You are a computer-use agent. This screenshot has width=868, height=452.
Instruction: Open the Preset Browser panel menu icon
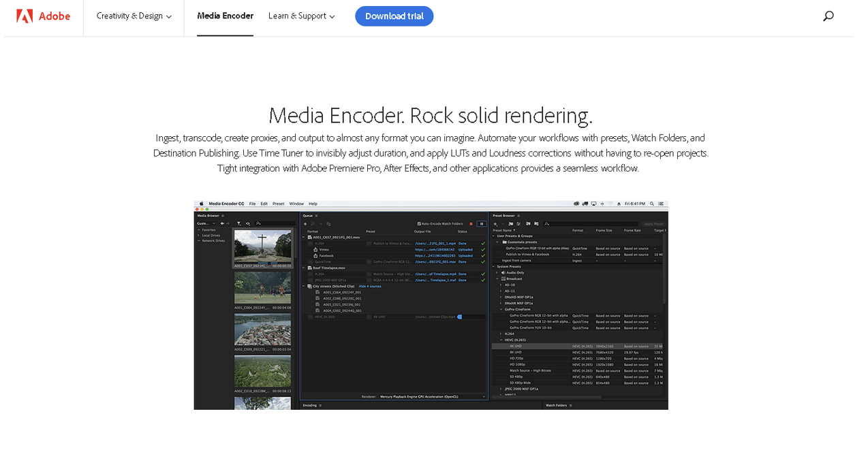click(x=518, y=216)
